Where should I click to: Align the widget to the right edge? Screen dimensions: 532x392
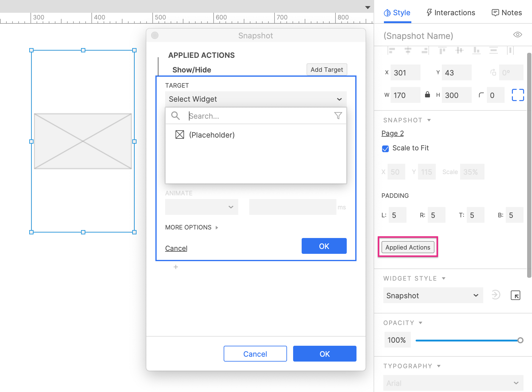[x=425, y=50]
